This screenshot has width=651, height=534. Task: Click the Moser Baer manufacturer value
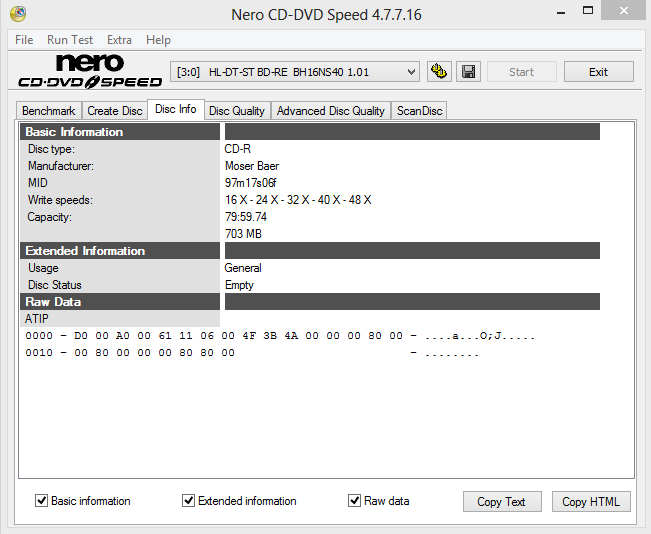point(252,166)
